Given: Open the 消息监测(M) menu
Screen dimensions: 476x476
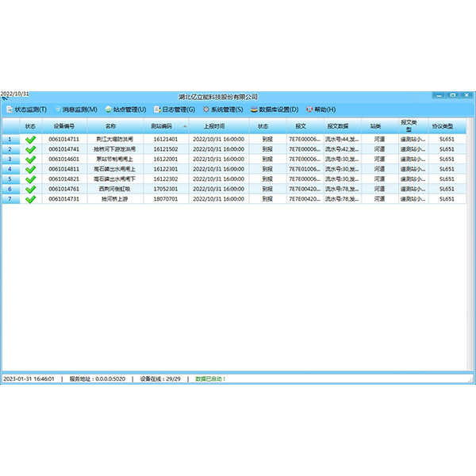Looking at the screenshot, I should tap(76, 109).
